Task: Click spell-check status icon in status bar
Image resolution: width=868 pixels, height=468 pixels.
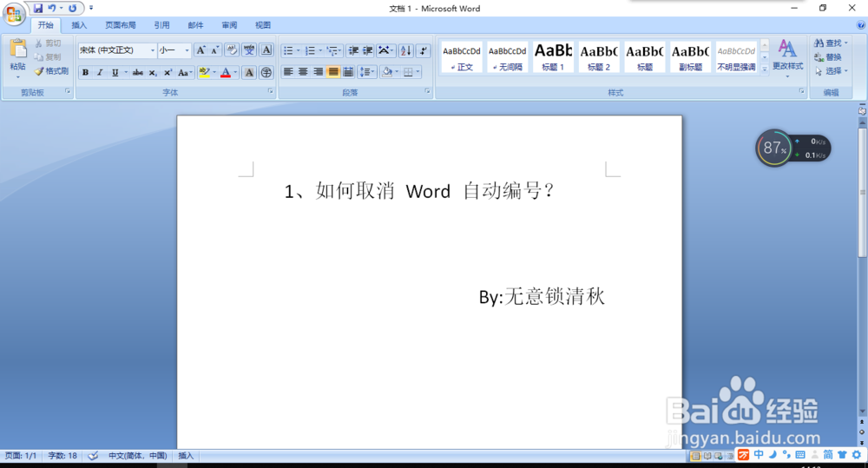Action: [x=93, y=456]
